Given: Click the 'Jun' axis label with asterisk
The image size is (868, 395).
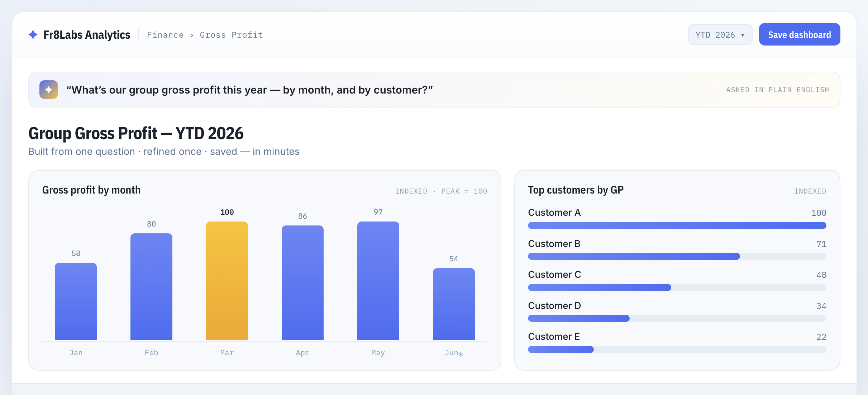Looking at the screenshot, I should 454,353.
